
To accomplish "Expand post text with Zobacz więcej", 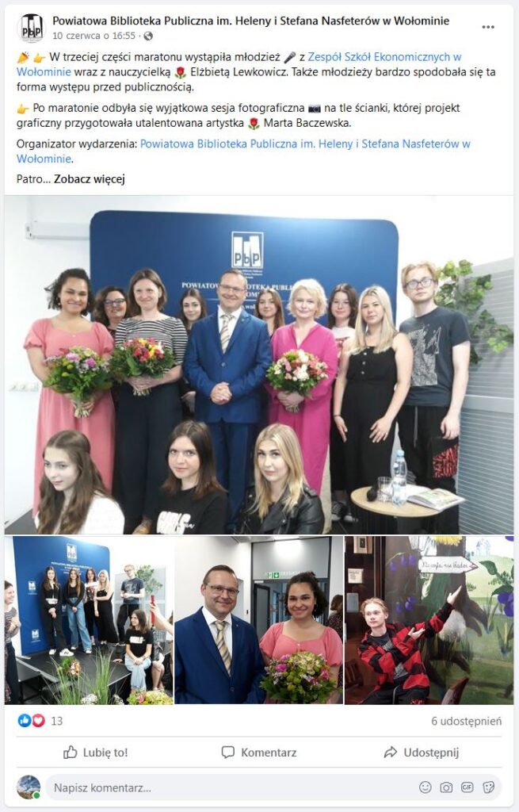I will tap(90, 179).
